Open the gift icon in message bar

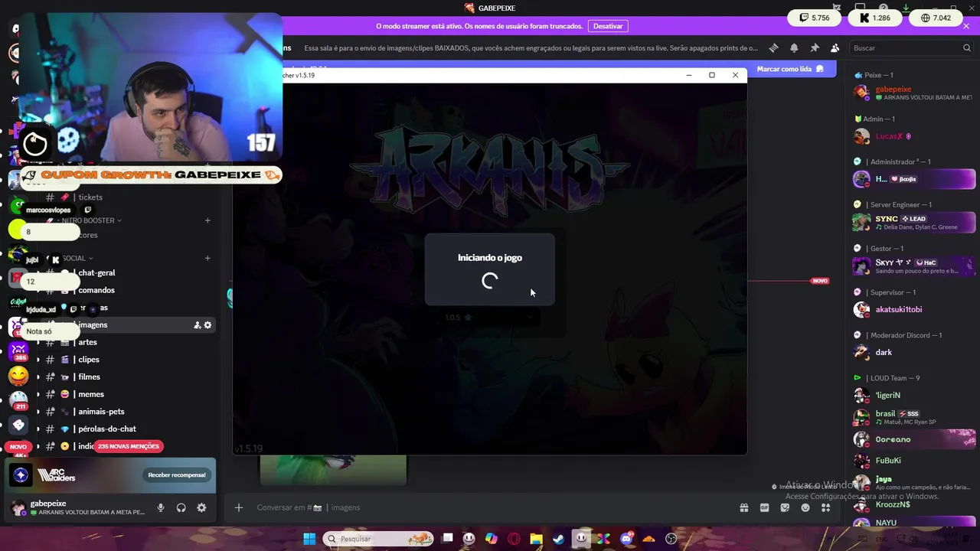click(743, 507)
